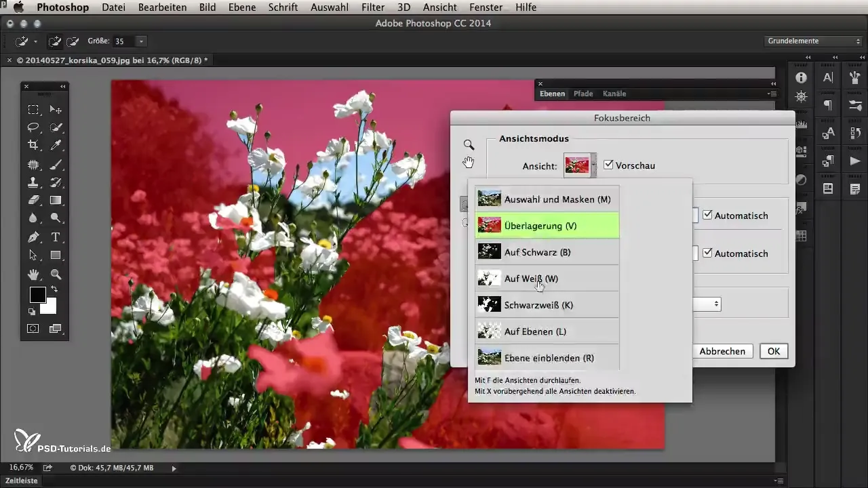Open the Ebene menu
The image size is (868, 488).
243,7
